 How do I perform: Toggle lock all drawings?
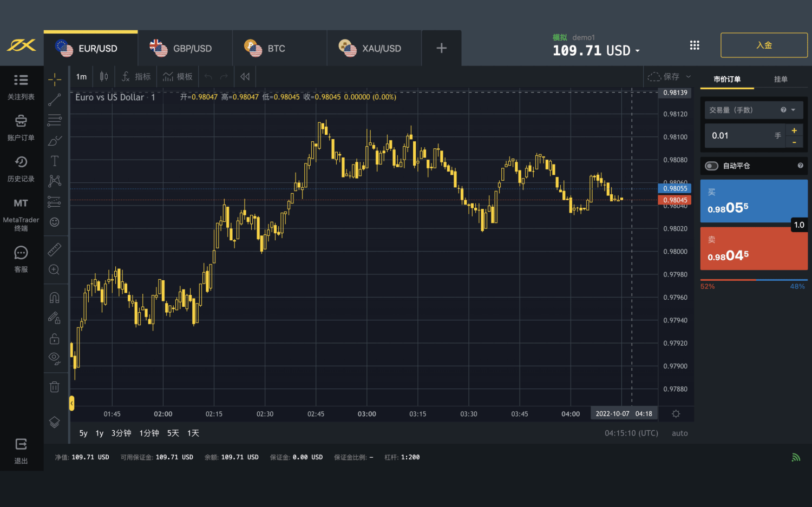tap(55, 339)
